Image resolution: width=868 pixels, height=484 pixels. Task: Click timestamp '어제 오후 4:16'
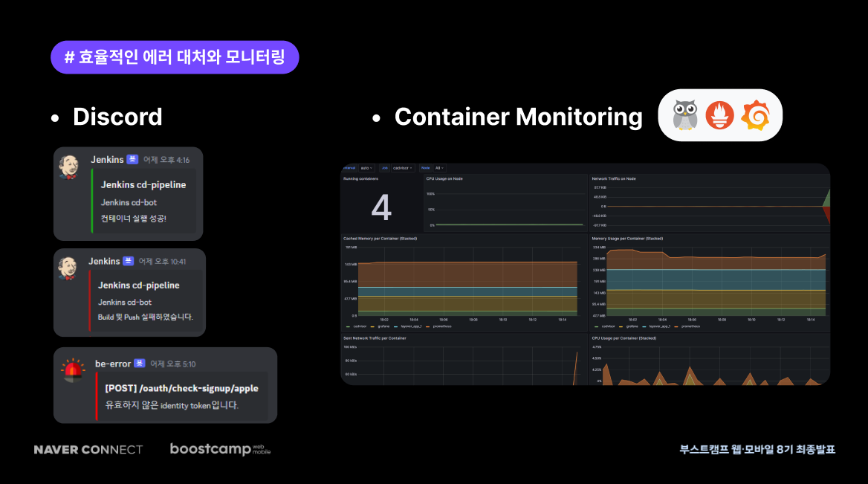coord(166,160)
